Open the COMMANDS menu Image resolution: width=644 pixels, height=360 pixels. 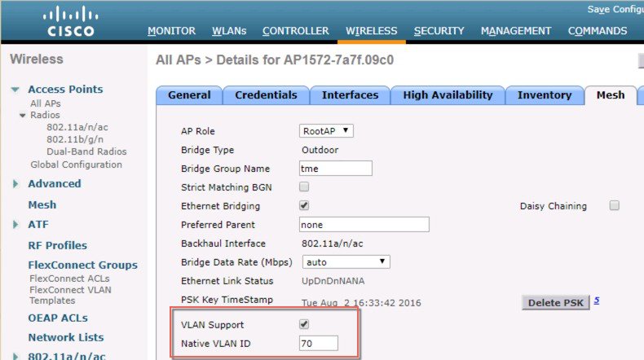(598, 31)
